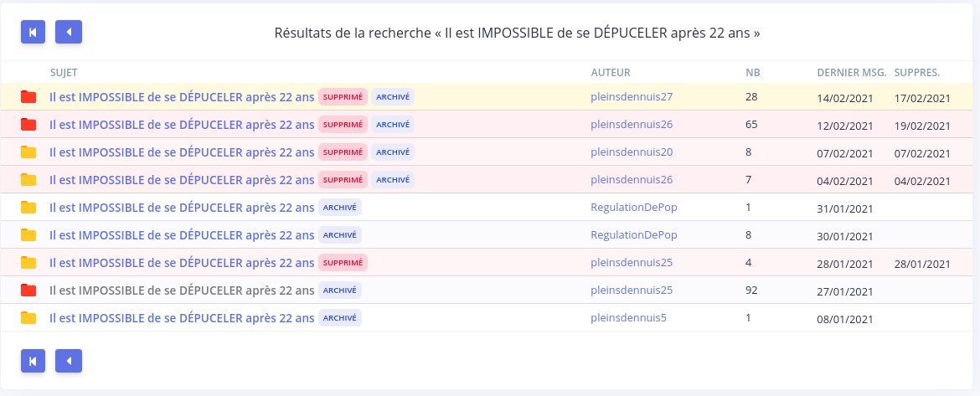Click the bottom first-page navigation button

coord(34,361)
